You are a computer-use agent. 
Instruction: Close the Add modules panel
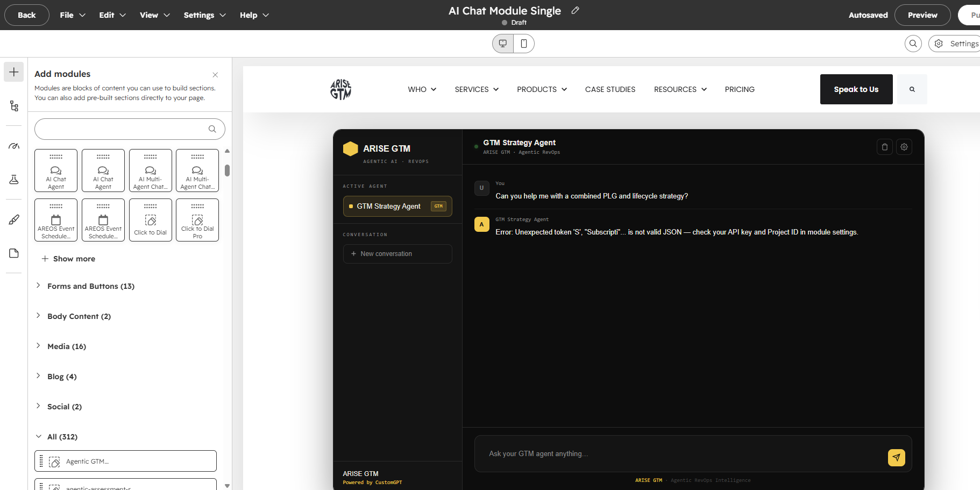click(215, 75)
